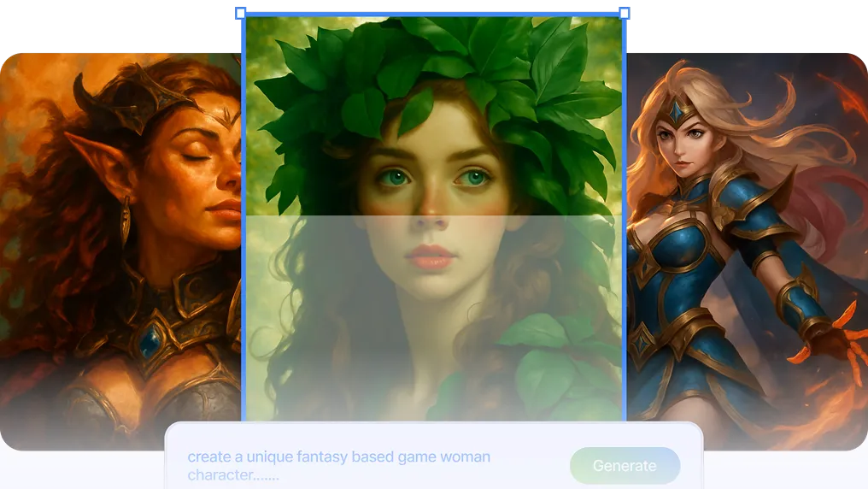Click the Generate button

(x=625, y=466)
